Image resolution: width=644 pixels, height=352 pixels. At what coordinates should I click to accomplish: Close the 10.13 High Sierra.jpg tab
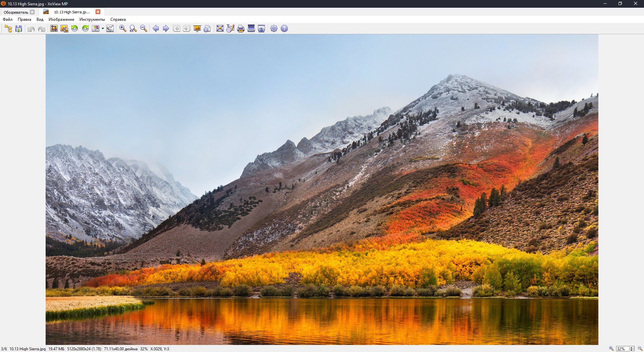[x=98, y=12]
